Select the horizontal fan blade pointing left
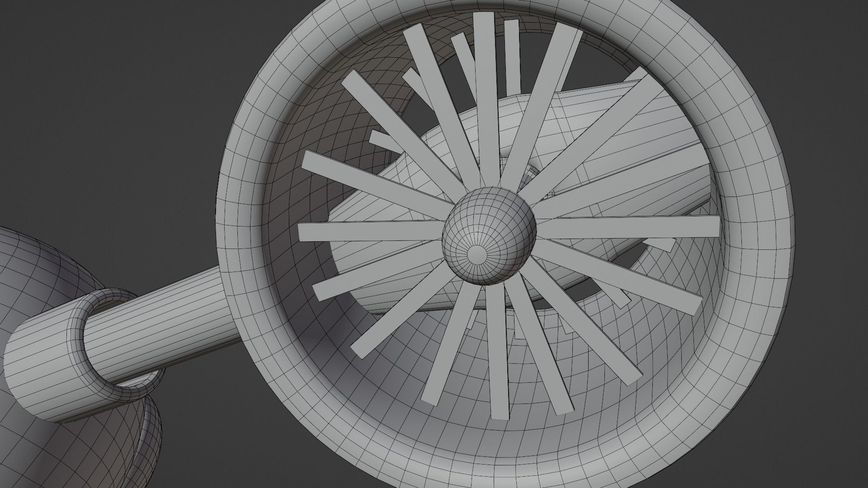Image resolution: width=868 pixels, height=488 pixels. point(371,231)
